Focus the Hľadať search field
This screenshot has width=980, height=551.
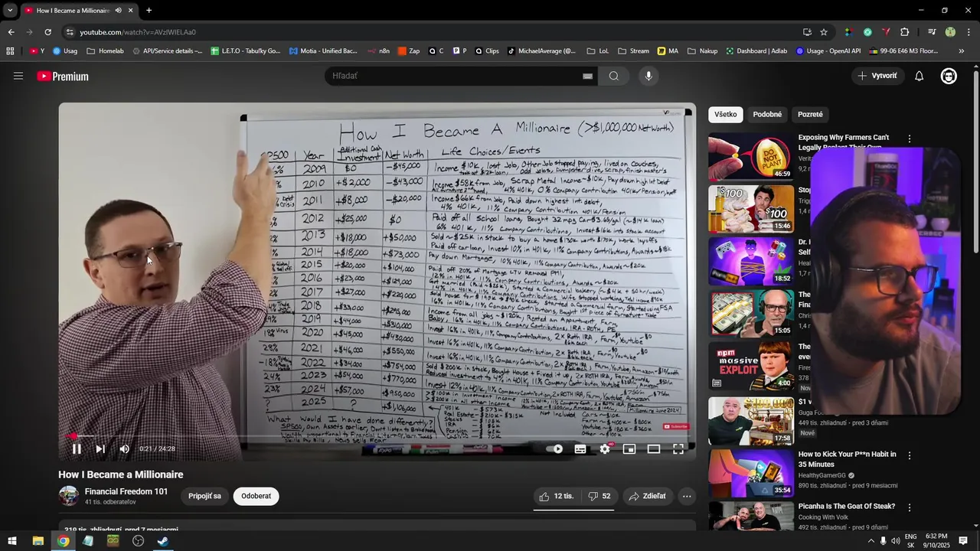tap(456, 76)
